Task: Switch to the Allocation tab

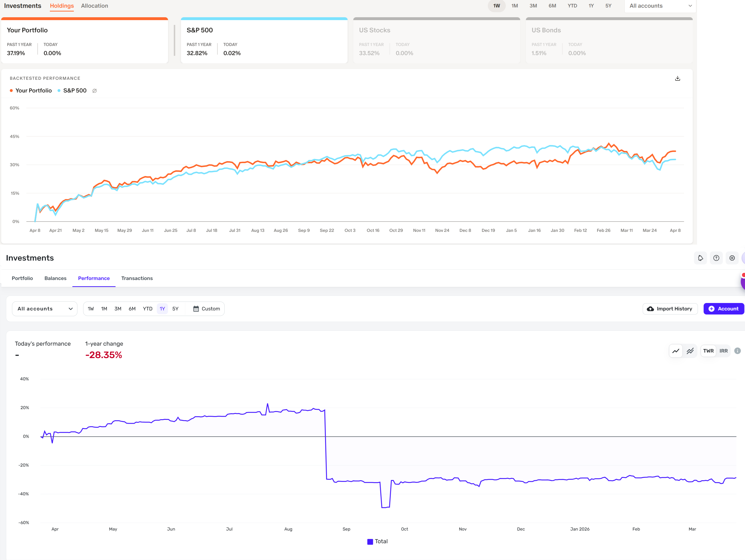Action: pos(94,6)
